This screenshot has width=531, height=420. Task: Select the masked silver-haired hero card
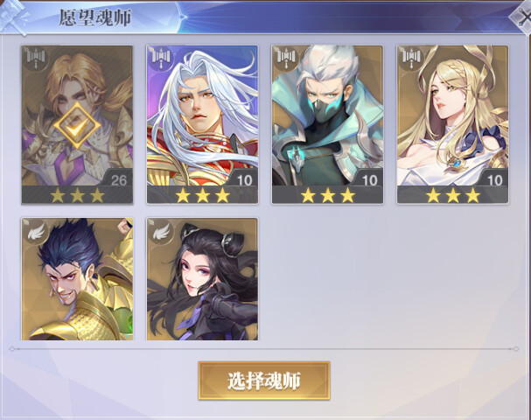pos(327,124)
